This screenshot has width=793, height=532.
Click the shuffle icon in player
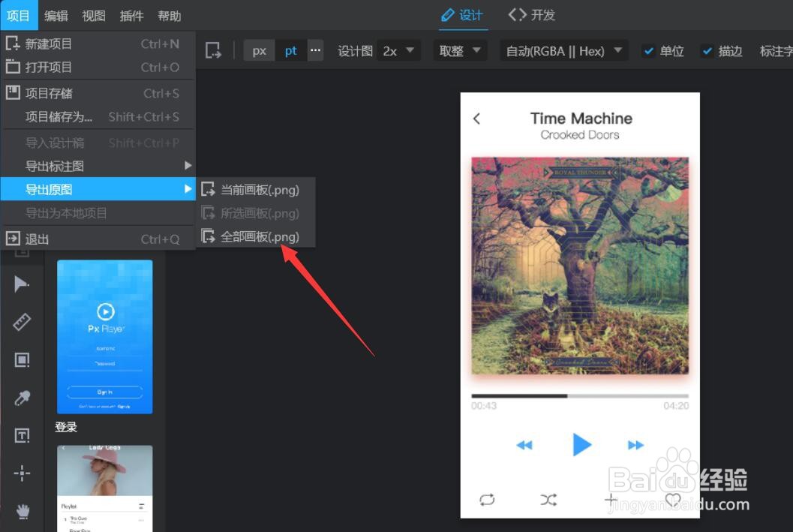[x=548, y=500]
